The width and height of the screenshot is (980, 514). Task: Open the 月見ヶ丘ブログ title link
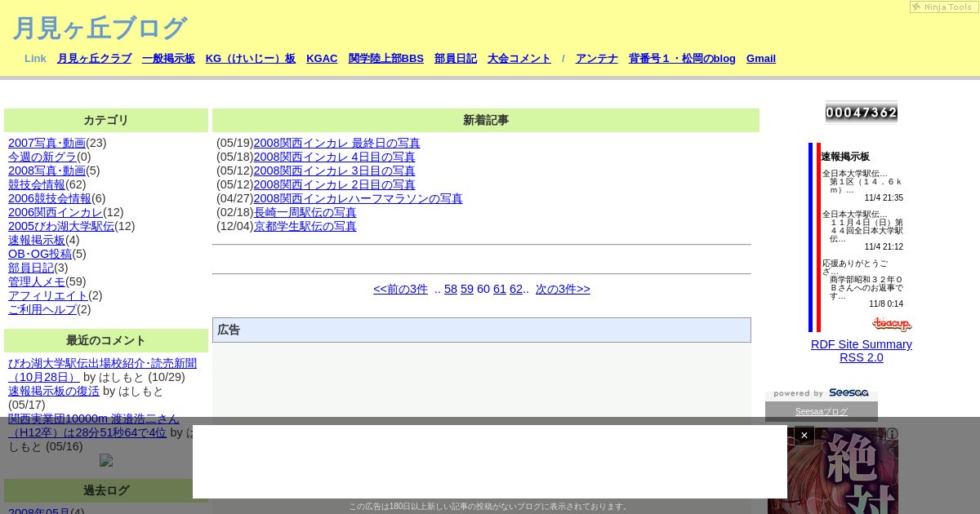pos(100,29)
